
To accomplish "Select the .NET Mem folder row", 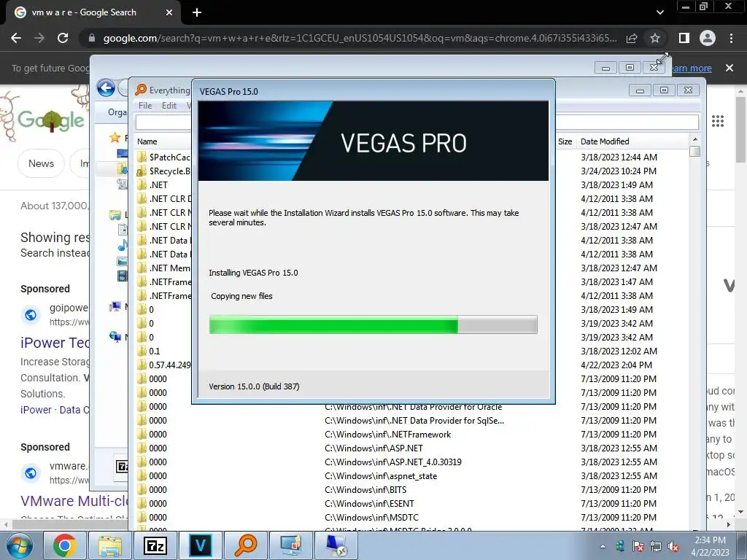I will pyautogui.click(x=164, y=268).
